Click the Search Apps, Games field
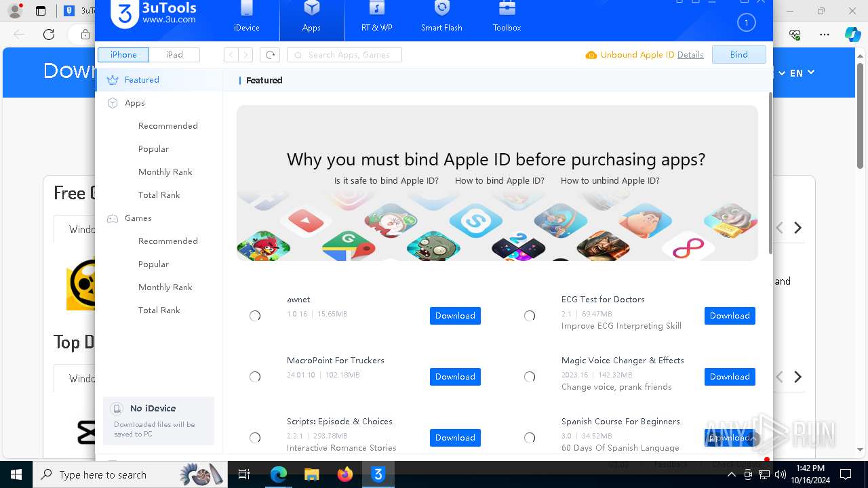The width and height of the screenshot is (868, 488). coord(344,55)
